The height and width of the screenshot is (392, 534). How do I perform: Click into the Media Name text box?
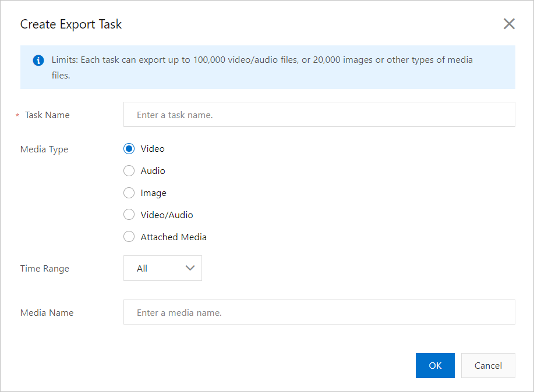click(319, 312)
